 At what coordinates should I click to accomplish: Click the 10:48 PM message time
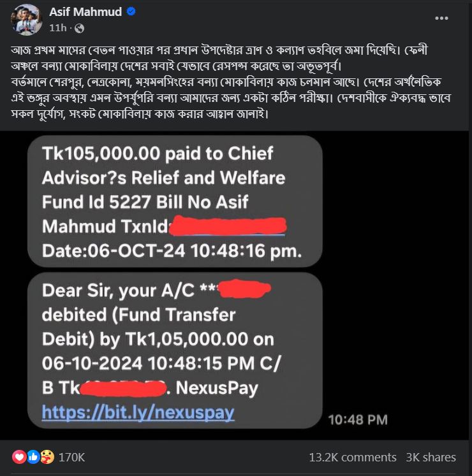[x=358, y=420]
